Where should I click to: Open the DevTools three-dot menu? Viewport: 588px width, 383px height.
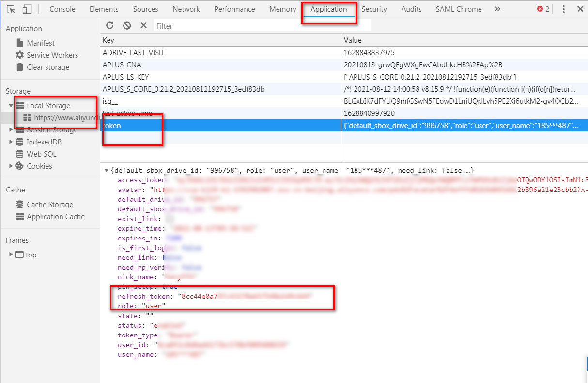coord(564,9)
